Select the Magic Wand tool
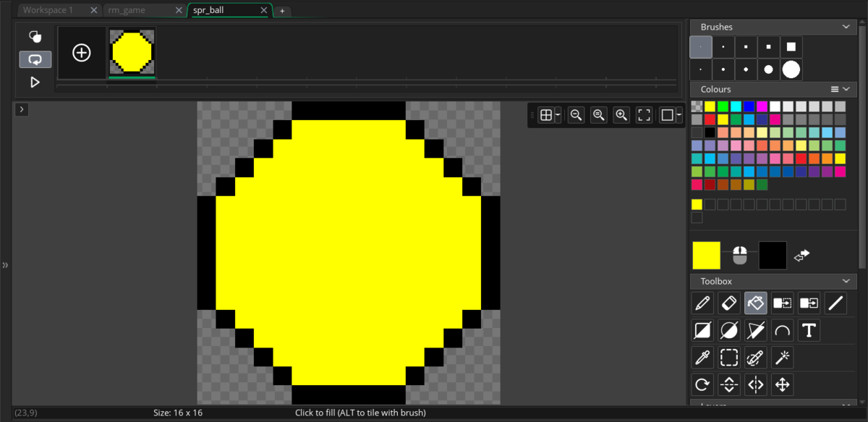The height and width of the screenshot is (422, 868). [x=782, y=357]
